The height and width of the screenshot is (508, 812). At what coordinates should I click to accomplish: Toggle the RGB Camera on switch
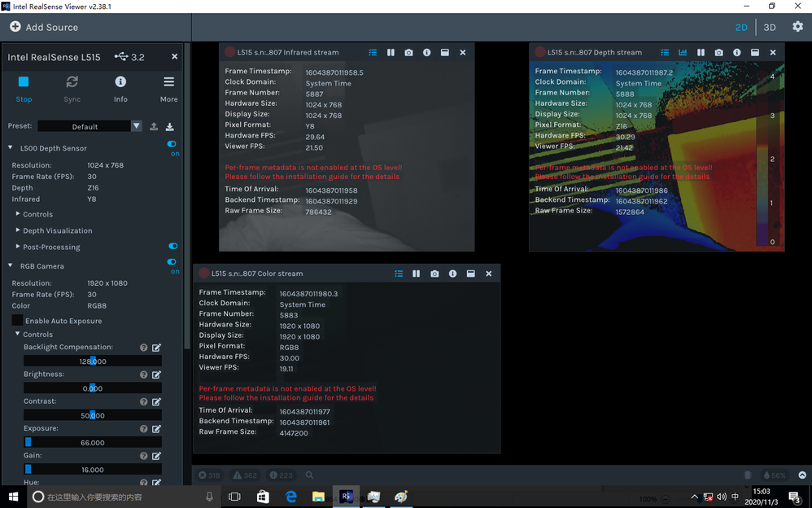click(x=172, y=262)
